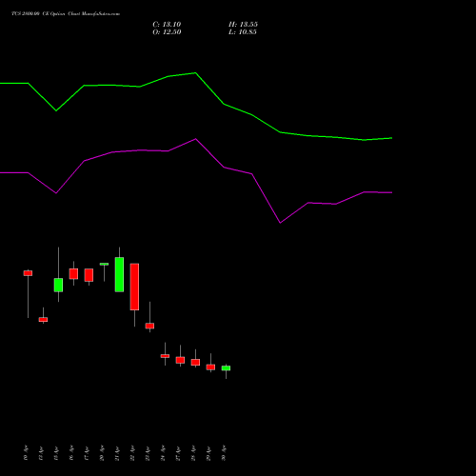This screenshot has height=476, width=476.
Task: Click the 10 Apr date axis label
Action: (x=26, y=453)
